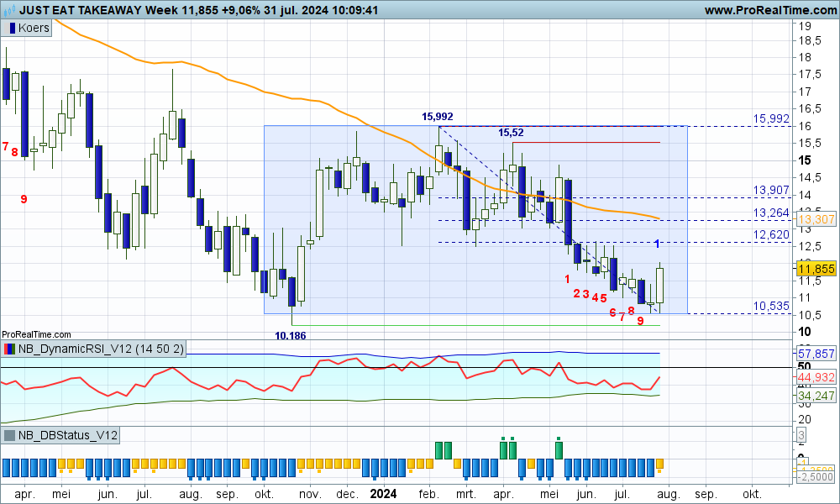Image resolution: width=840 pixels, height=504 pixels.
Task: Click the candlestick chart icon in title bar
Action: (x=8, y=10)
